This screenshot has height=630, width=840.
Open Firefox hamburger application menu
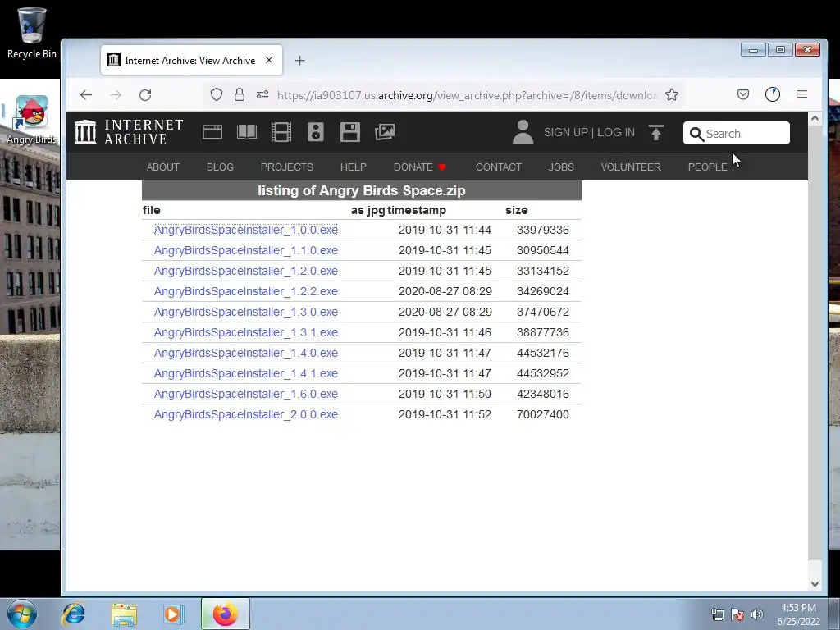802,94
